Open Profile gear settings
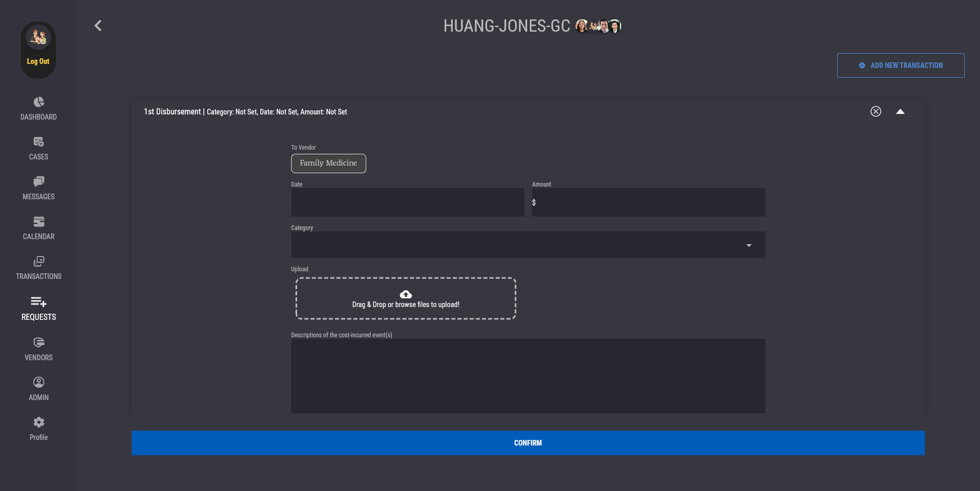This screenshot has height=491, width=980. tap(39, 423)
